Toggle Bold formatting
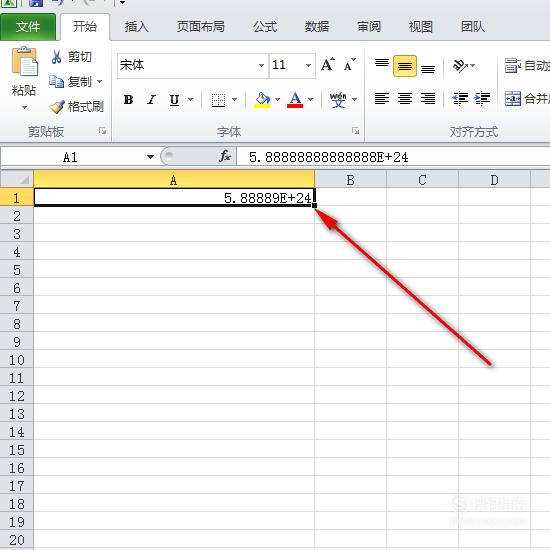This screenshot has width=550, height=550. pos(128,100)
